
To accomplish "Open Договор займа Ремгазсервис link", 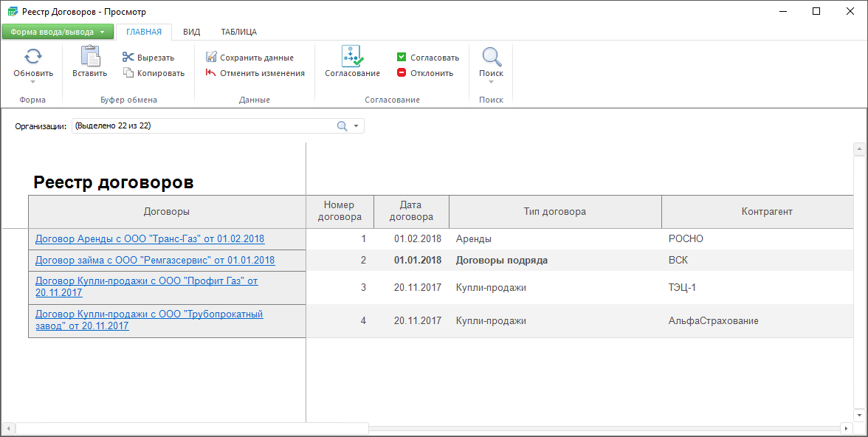I will 155,260.
